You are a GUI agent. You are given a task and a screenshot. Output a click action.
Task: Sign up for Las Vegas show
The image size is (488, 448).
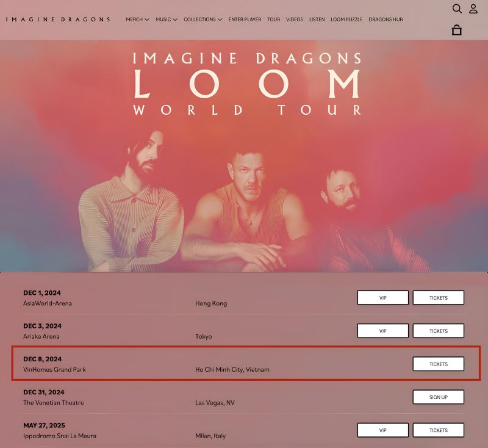coord(438,397)
